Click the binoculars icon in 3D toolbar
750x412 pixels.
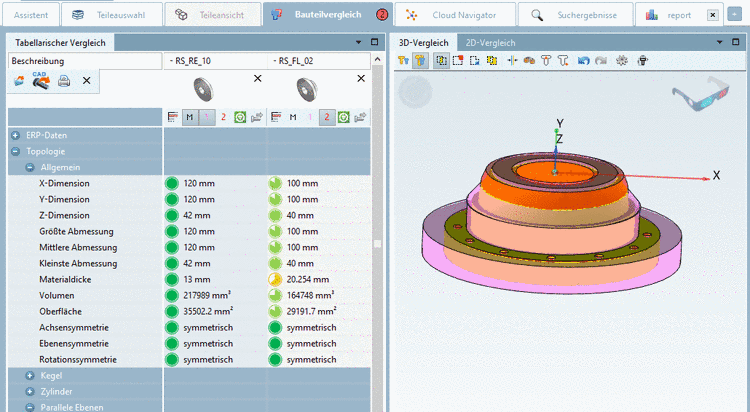click(x=529, y=61)
